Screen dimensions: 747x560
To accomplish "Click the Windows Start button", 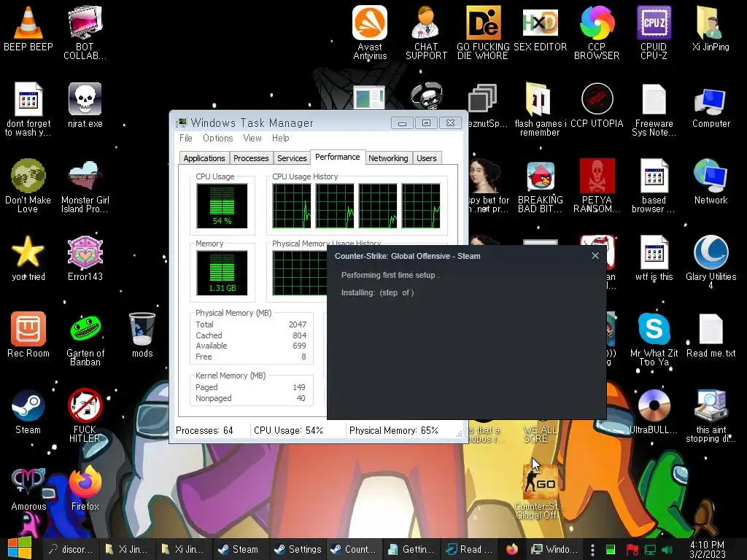I will click(x=19, y=548).
